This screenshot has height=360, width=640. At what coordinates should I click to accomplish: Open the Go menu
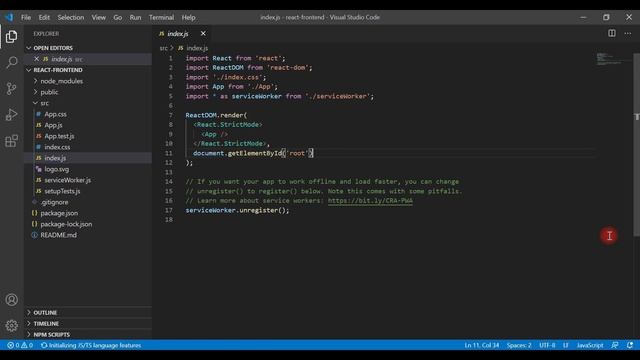[118, 17]
